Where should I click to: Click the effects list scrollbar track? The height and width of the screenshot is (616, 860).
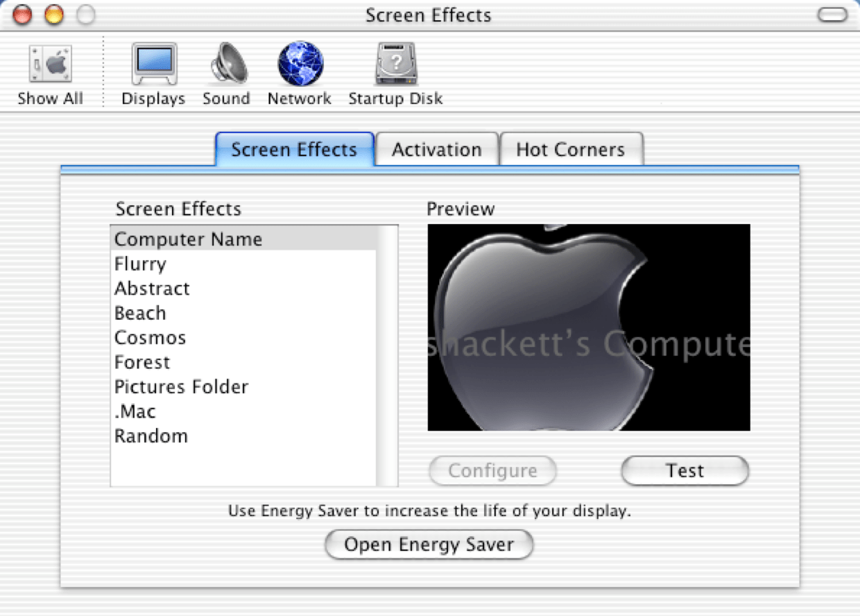387,356
